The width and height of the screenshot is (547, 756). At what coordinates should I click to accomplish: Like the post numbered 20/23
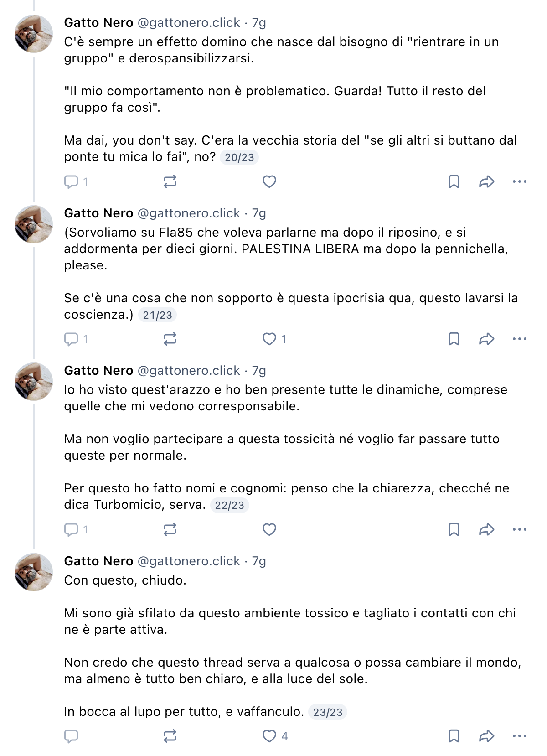[x=269, y=182]
